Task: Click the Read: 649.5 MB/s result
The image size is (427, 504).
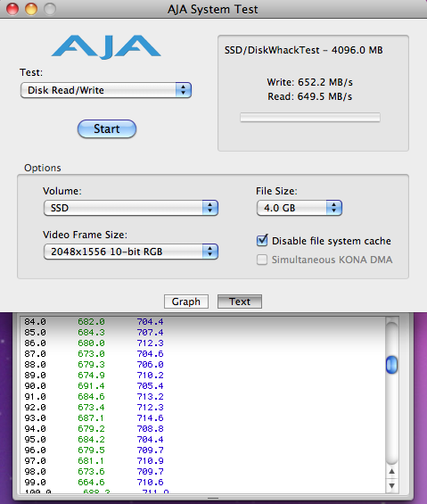Action: click(x=309, y=96)
